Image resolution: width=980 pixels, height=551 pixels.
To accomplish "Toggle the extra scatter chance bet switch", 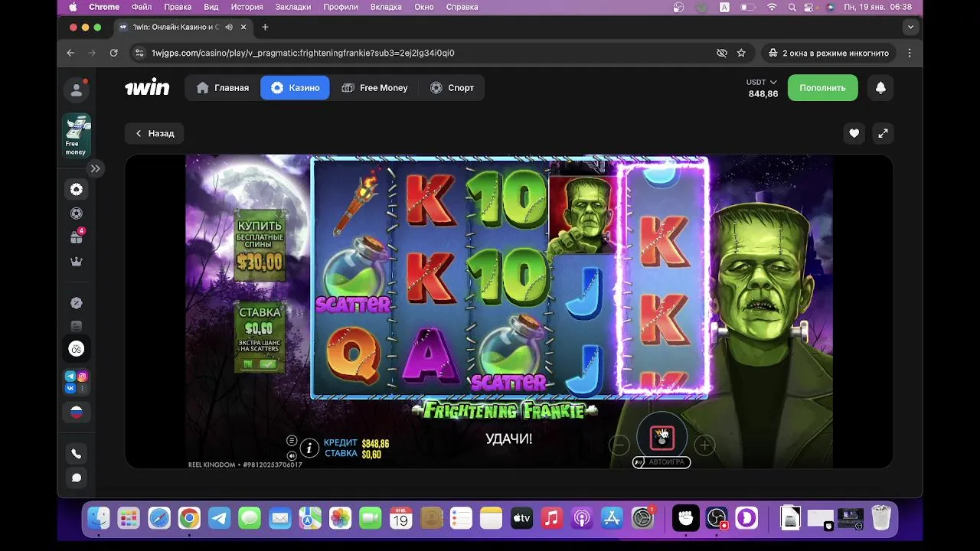I will (x=260, y=364).
